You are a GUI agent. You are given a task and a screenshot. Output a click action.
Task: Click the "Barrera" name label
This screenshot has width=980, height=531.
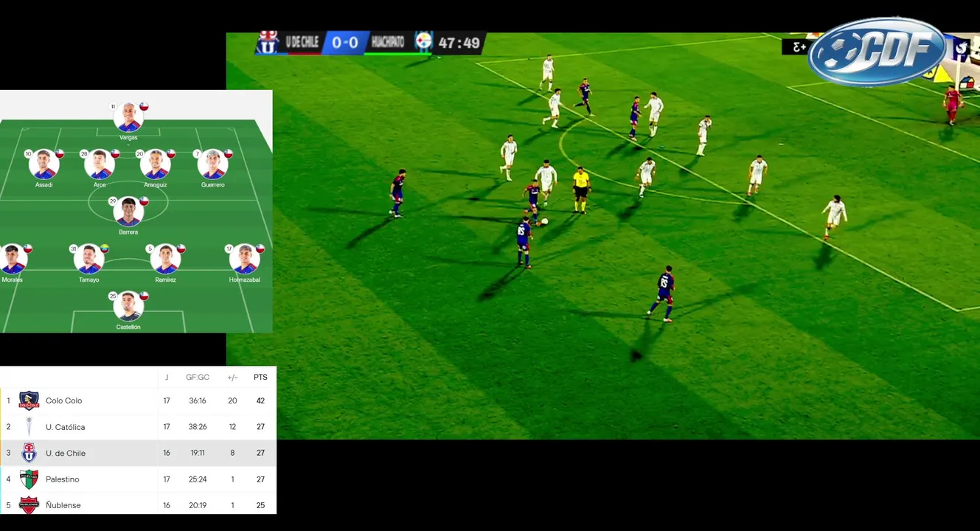click(128, 232)
